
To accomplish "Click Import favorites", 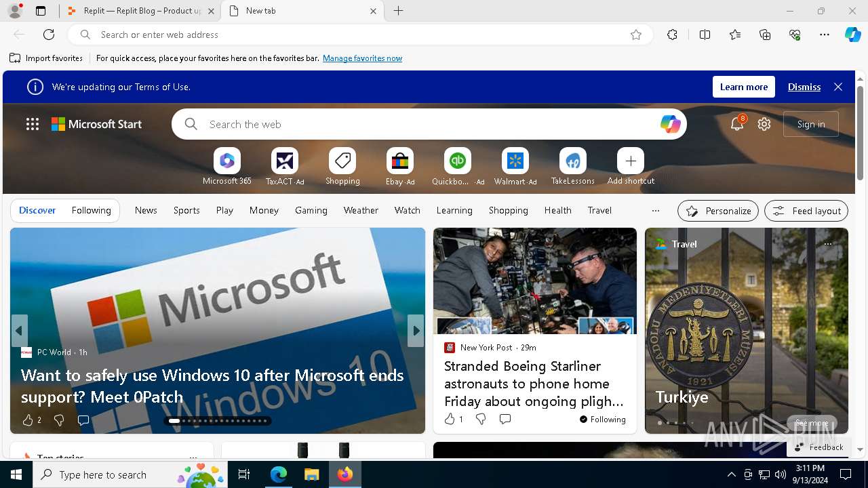I will [46, 58].
